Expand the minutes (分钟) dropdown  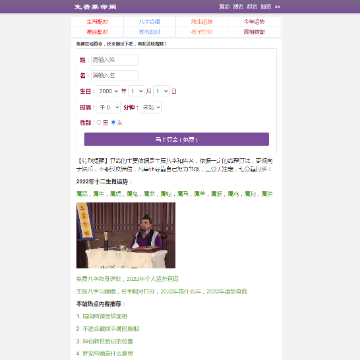[x=151, y=107]
